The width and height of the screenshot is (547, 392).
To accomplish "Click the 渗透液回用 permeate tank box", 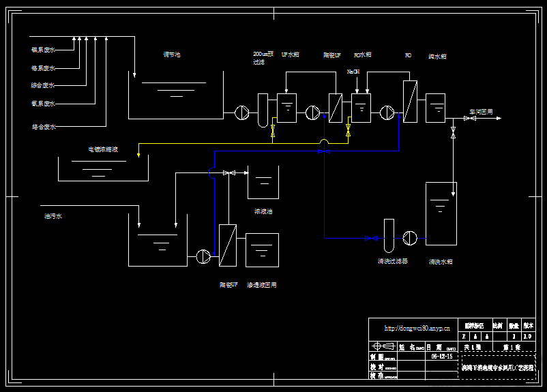I will tap(263, 250).
